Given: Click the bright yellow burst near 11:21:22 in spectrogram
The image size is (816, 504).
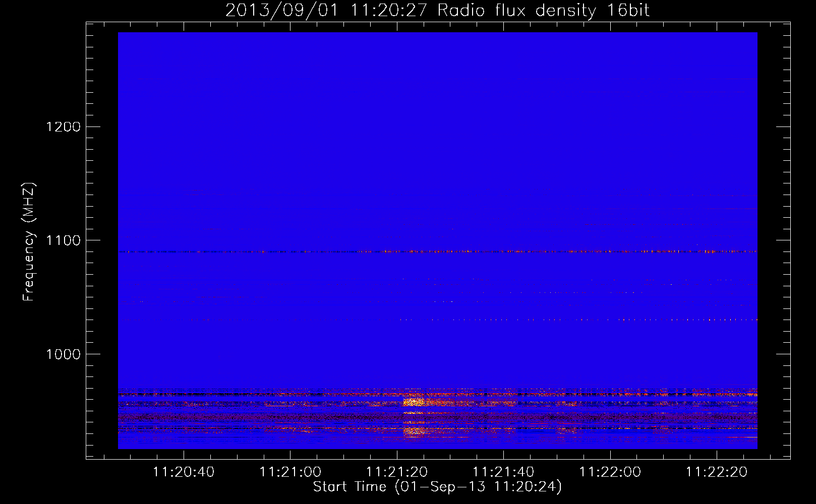Looking at the screenshot, I should click(x=415, y=402).
